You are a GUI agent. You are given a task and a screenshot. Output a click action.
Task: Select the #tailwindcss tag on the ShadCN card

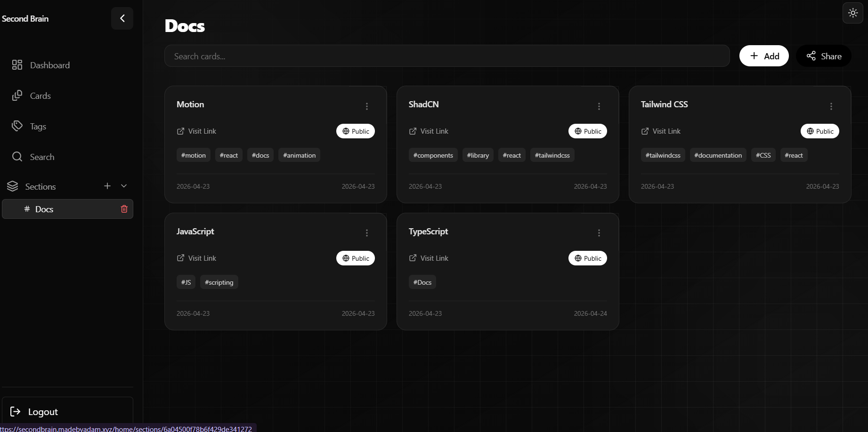coord(552,155)
